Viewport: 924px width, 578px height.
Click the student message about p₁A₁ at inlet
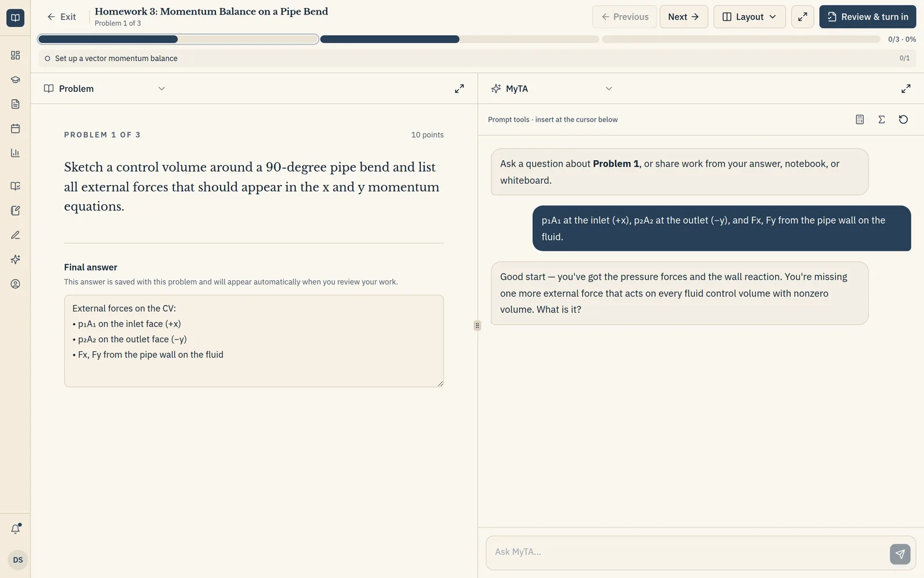click(x=722, y=228)
